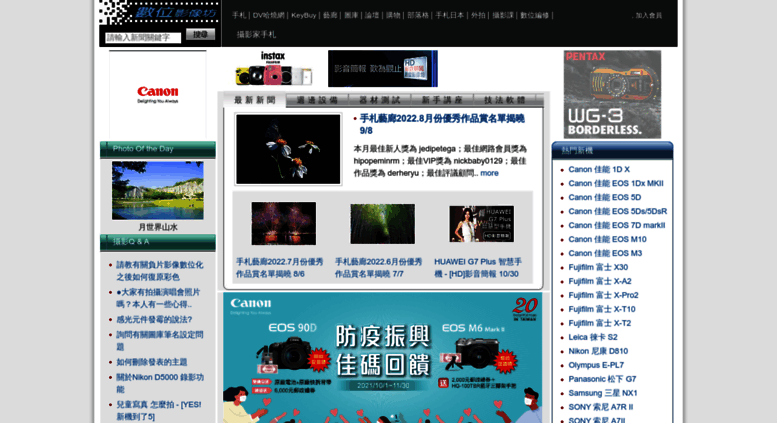Screen dimensions: 777x423
Task: Open Q&A 關於Nikon D5000 錄影功能
Action: pyautogui.click(x=160, y=383)
